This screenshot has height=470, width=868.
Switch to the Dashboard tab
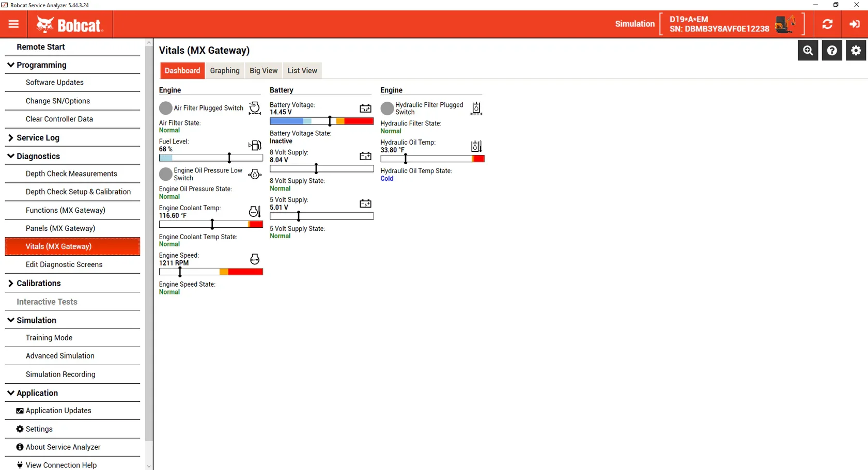(x=182, y=71)
